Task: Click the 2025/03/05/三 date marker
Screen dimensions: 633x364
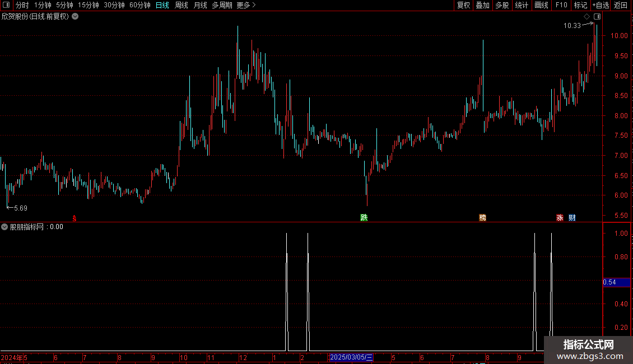Action: [351, 357]
